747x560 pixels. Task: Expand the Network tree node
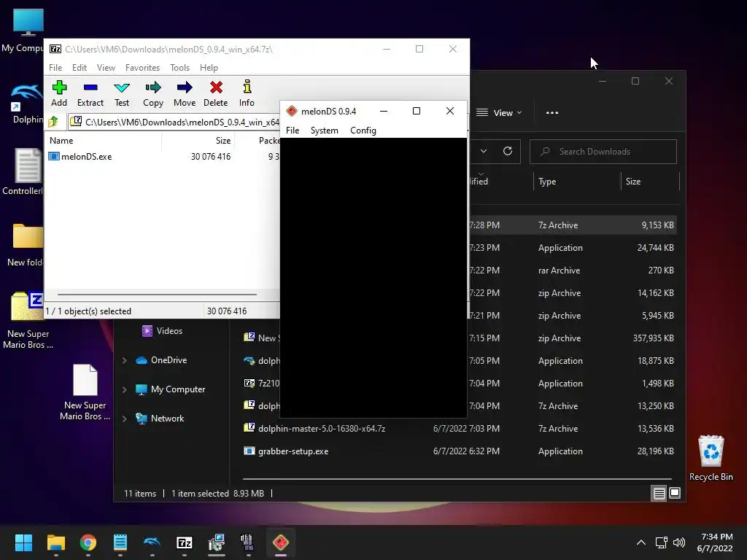[x=124, y=419]
